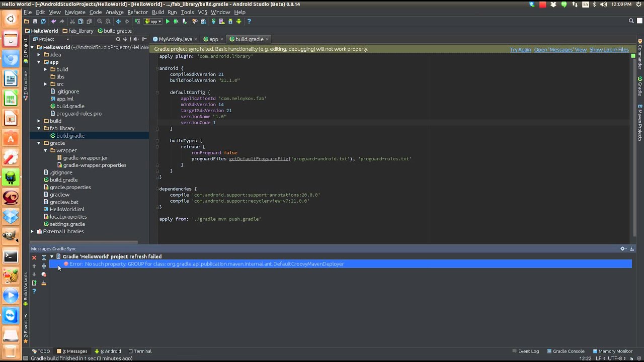Image resolution: width=644 pixels, height=362 pixels.
Task: Open the TODO tool window button
Action: (41, 351)
